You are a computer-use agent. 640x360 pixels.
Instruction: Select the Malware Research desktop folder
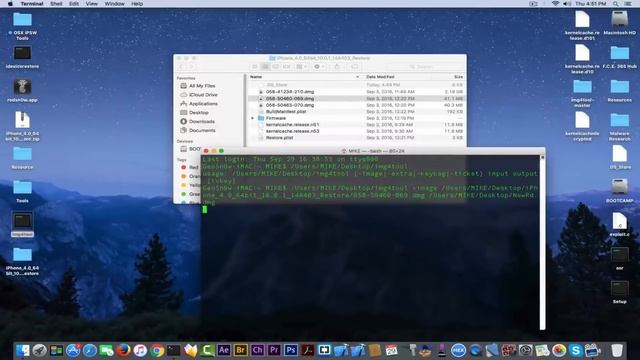(x=620, y=127)
